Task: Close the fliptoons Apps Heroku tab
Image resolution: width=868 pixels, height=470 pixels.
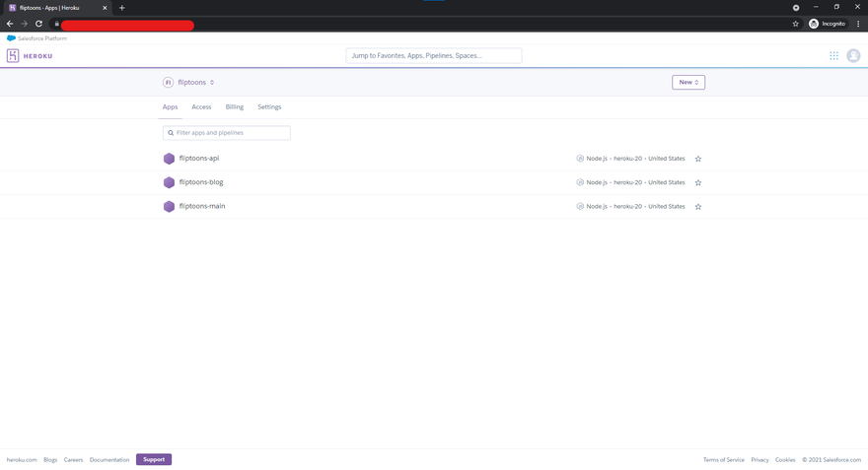Action: coord(105,8)
